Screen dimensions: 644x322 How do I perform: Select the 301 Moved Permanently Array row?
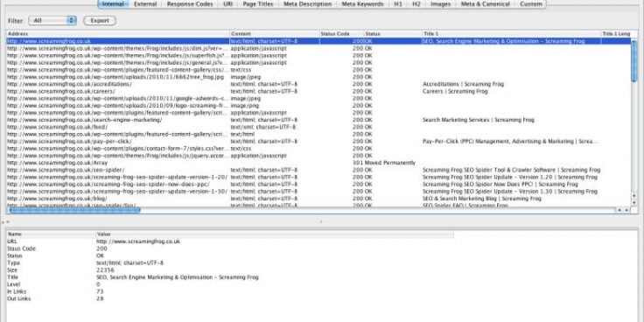pyautogui.click(x=318, y=163)
